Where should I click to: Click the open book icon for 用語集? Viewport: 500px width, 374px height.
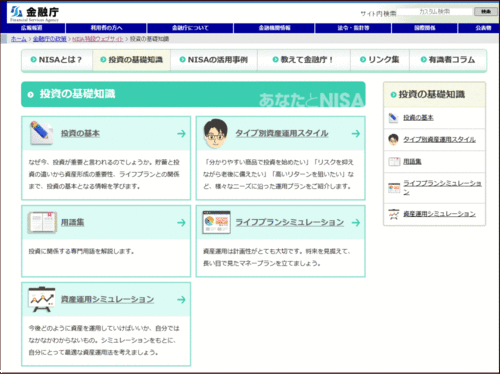[x=42, y=222]
